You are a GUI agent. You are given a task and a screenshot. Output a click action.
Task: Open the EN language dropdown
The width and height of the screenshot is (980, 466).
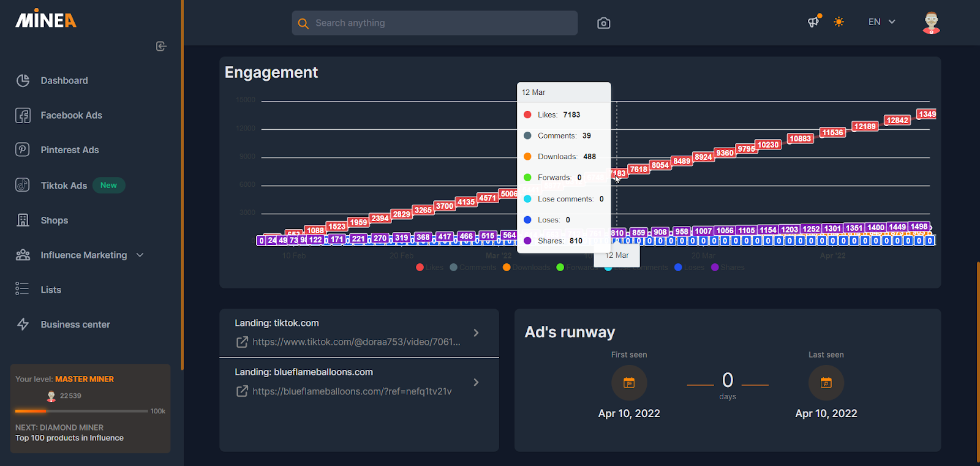[881, 22]
